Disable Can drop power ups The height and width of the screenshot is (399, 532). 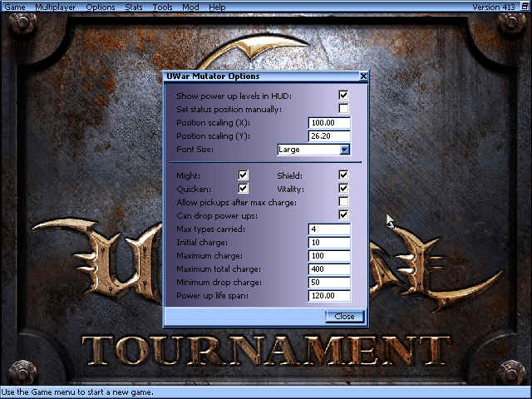(343, 214)
